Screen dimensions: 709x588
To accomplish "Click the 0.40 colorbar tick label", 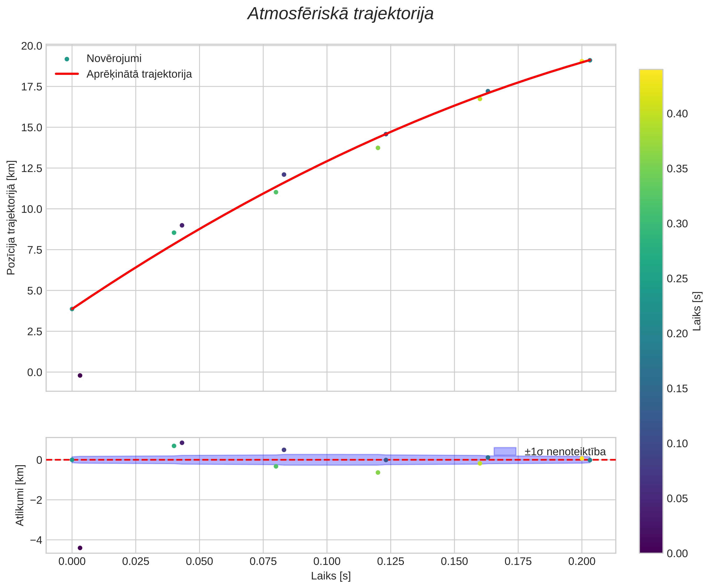I will (677, 114).
